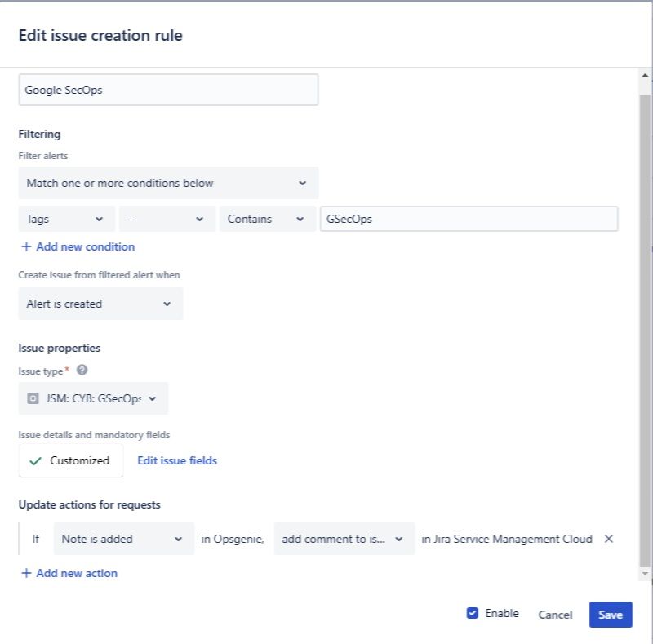Open the 'Match one or more conditions below' dropdown
The height and width of the screenshot is (644, 653).
click(168, 183)
